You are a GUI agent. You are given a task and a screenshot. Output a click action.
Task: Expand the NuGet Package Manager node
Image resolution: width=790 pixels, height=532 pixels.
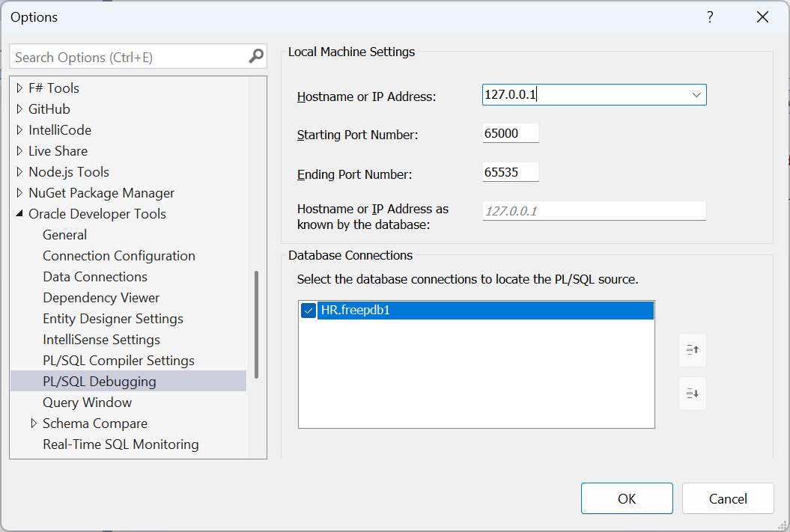click(18, 192)
